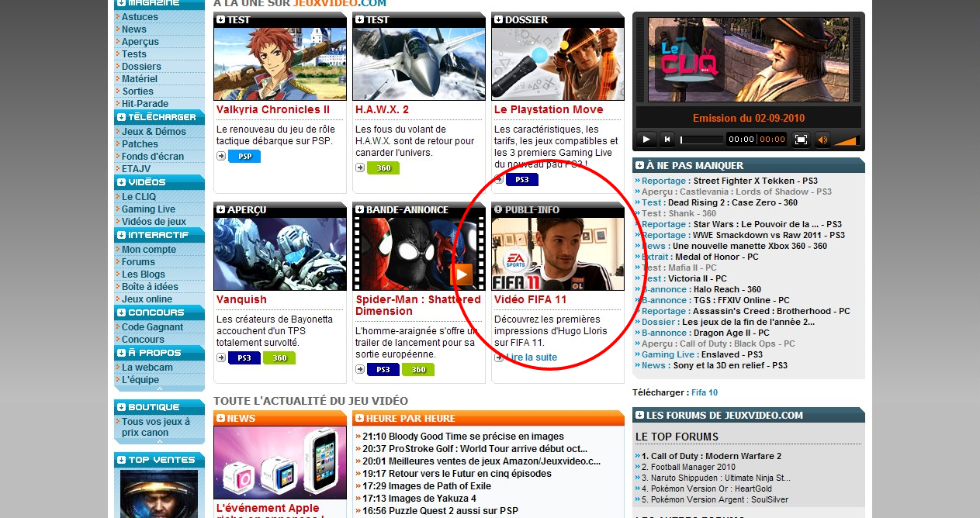Expand the INTERACTIF sidebar section arrow

coord(121,235)
